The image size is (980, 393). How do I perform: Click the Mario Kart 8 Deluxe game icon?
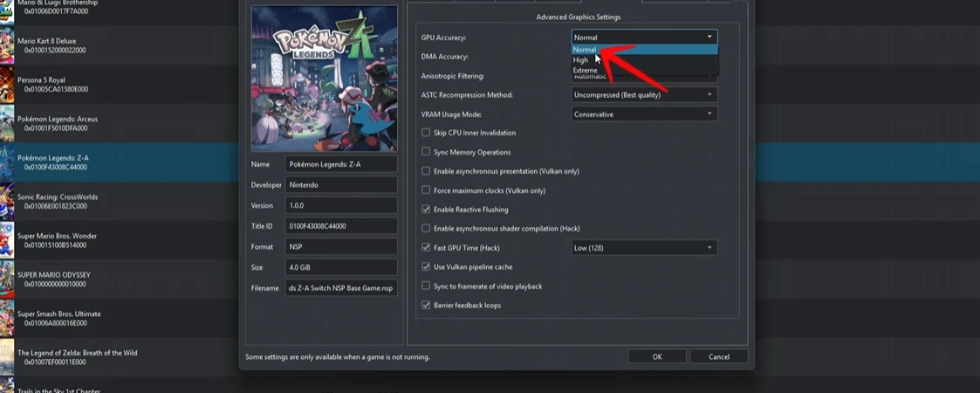tap(6, 45)
